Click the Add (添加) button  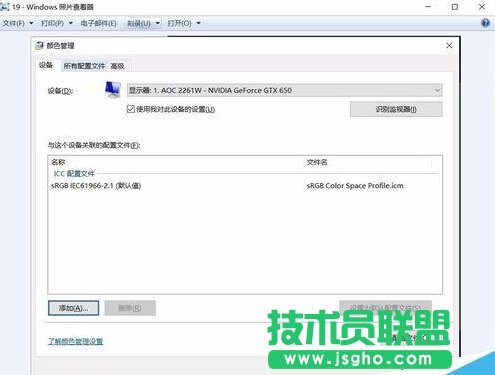tap(73, 308)
